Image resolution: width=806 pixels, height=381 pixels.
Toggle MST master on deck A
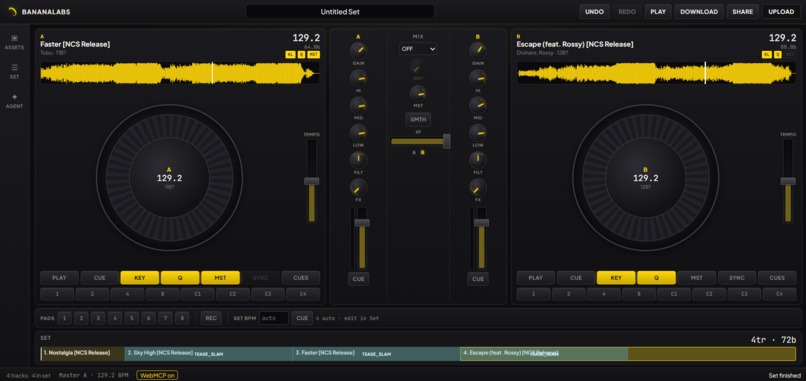221,278
